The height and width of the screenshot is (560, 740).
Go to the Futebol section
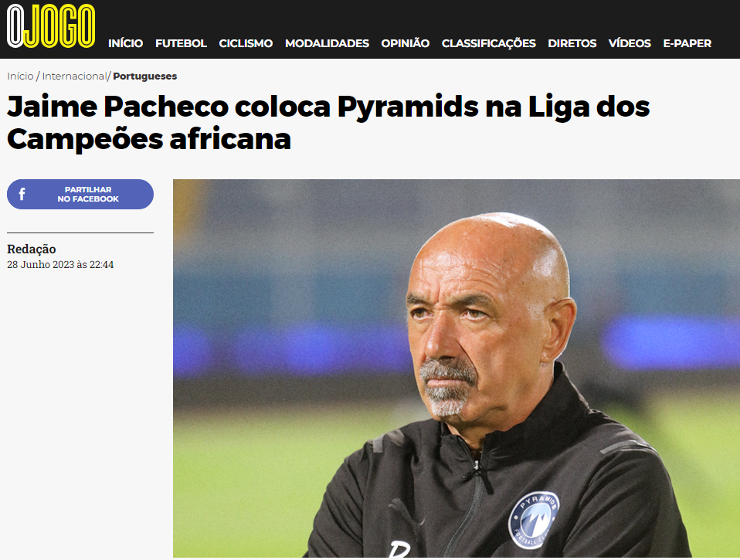click(182, 43)
